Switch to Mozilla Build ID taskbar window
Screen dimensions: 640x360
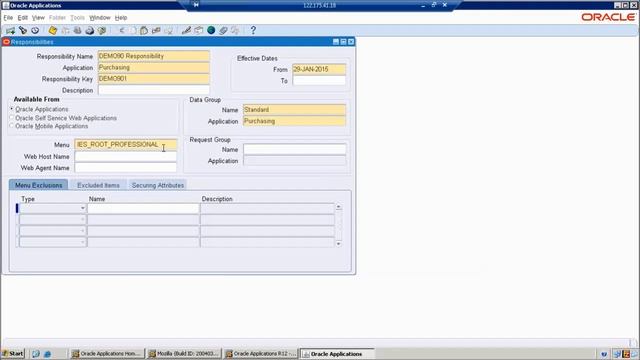click(x=184, y=353)
